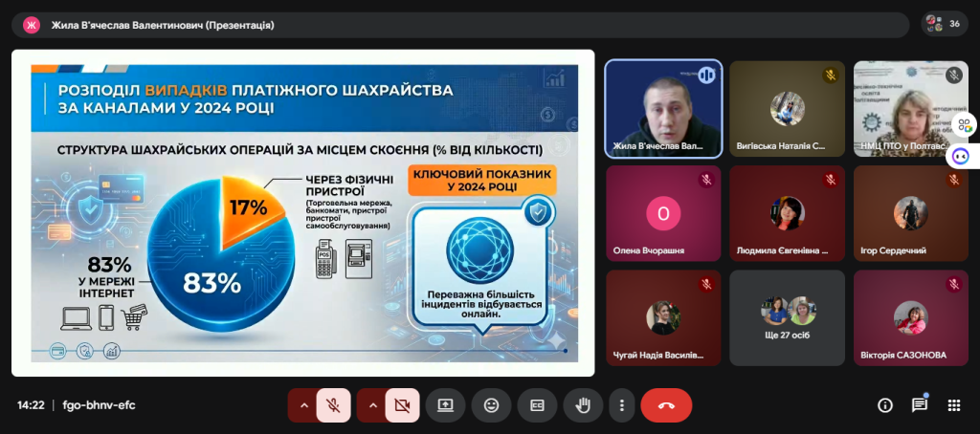Toggle closed captions (CC) button
Image resolution: width=980 pixels, height=434 pixels.
tap(538, 405)
